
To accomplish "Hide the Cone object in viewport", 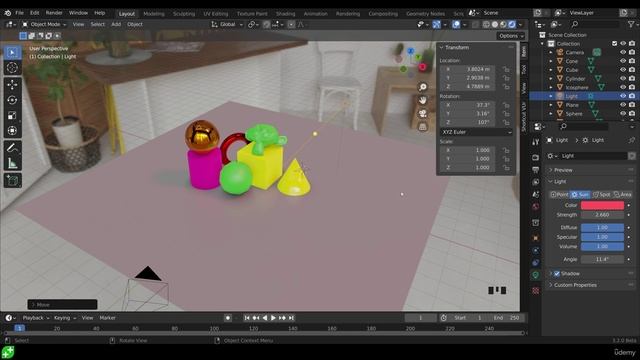I will point(623,61).
